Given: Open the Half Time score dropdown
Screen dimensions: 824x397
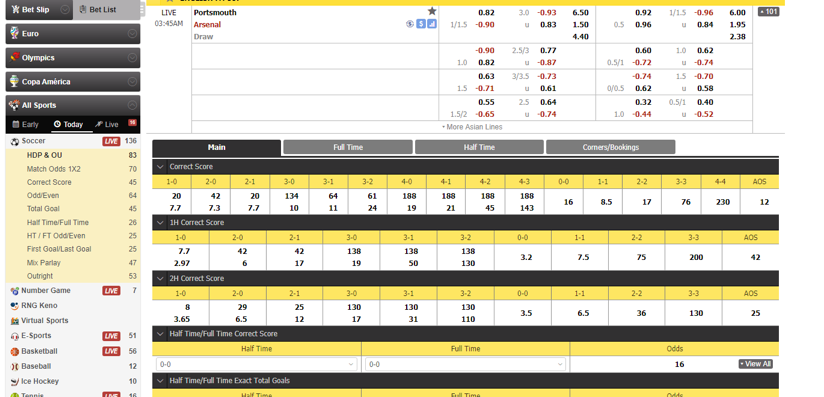Looking at the screenshot, I should point(256,364).
